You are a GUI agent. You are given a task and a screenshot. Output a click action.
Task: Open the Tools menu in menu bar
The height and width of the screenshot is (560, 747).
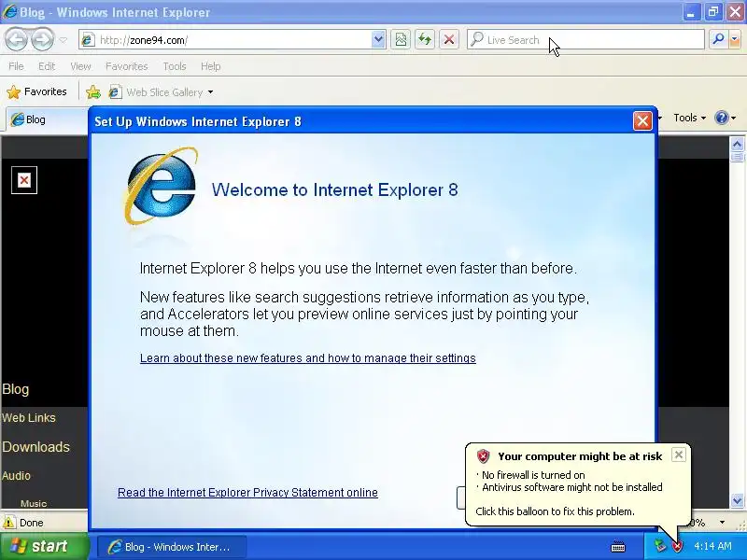click(175, 66)
